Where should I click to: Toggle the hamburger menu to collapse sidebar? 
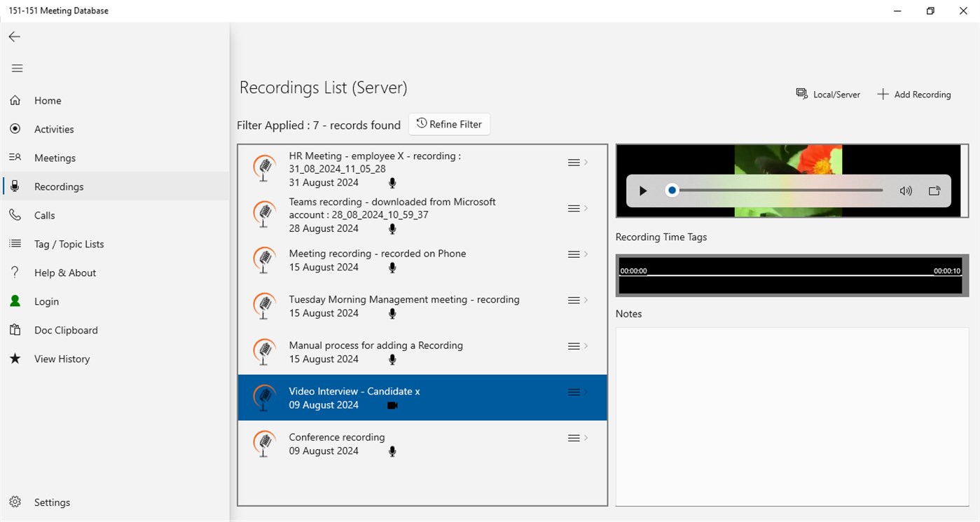point(17,68)
